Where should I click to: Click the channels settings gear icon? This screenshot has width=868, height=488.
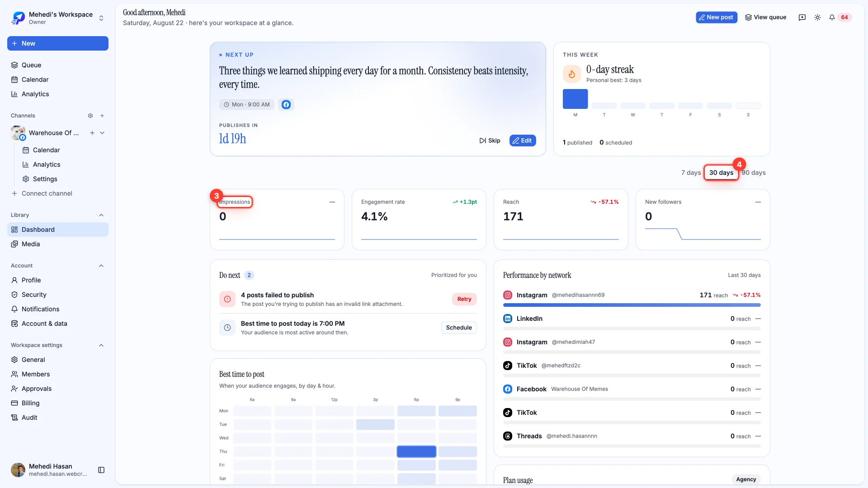point(90,116)
